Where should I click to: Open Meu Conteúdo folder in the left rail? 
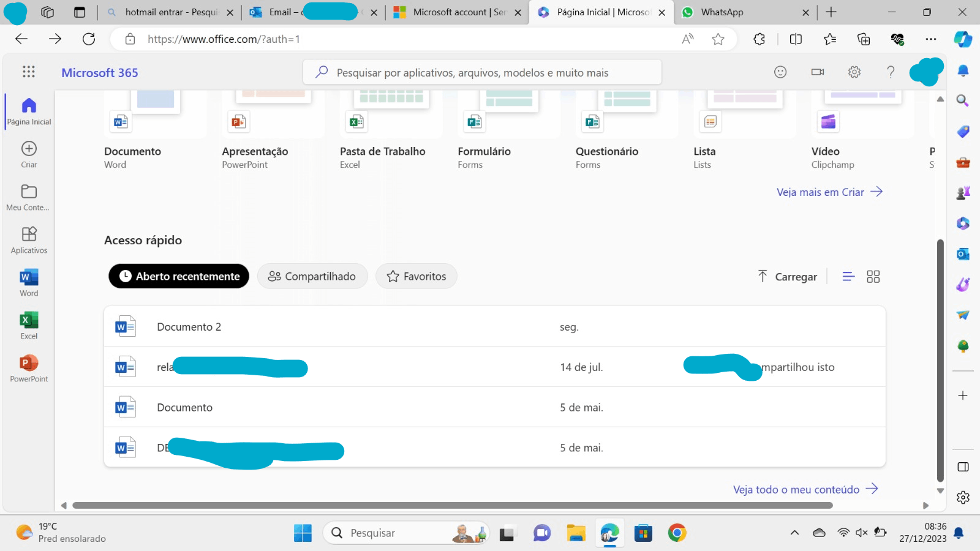[x=29, y=197]
